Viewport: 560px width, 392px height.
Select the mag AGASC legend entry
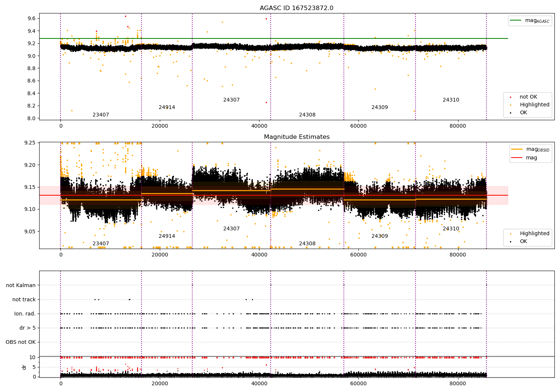(x=530, y=21)
